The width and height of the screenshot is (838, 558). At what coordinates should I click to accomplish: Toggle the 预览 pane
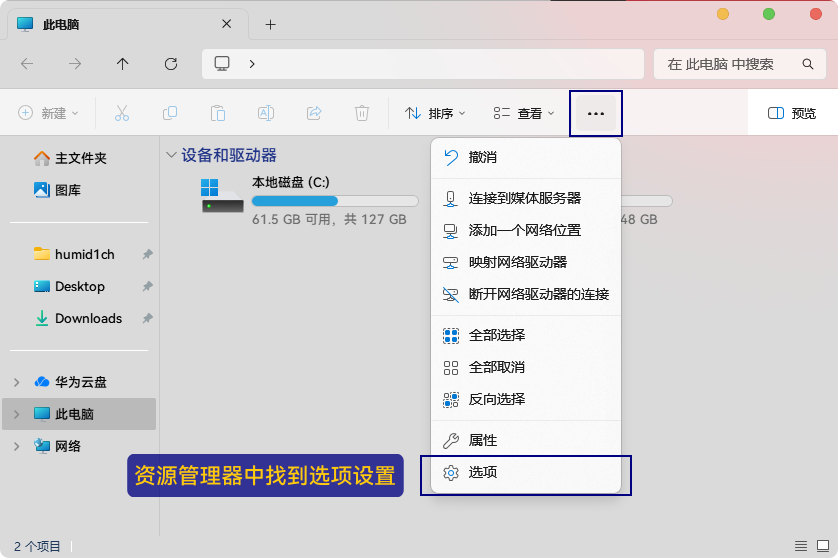tap(792, 113)
